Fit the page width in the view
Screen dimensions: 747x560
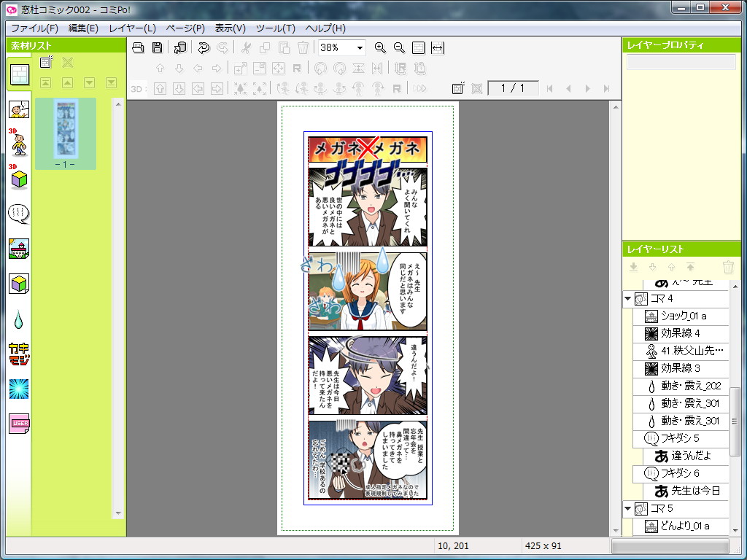point(438,47)
